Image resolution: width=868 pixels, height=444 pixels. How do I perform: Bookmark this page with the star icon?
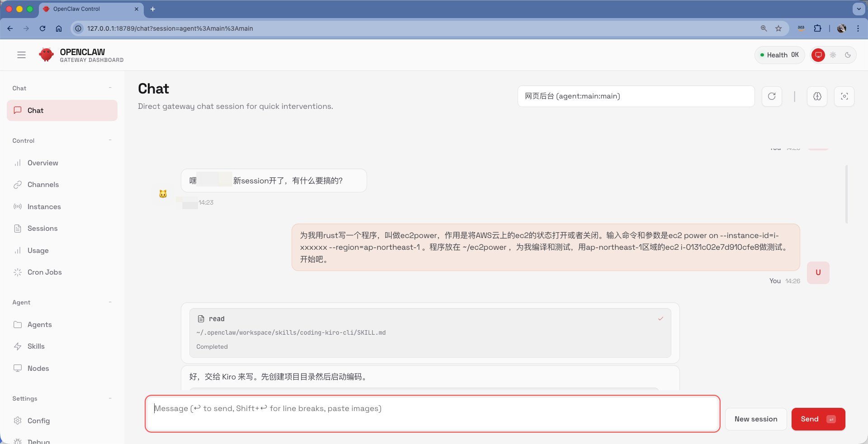pyautogui.click(x=778, y=28)
